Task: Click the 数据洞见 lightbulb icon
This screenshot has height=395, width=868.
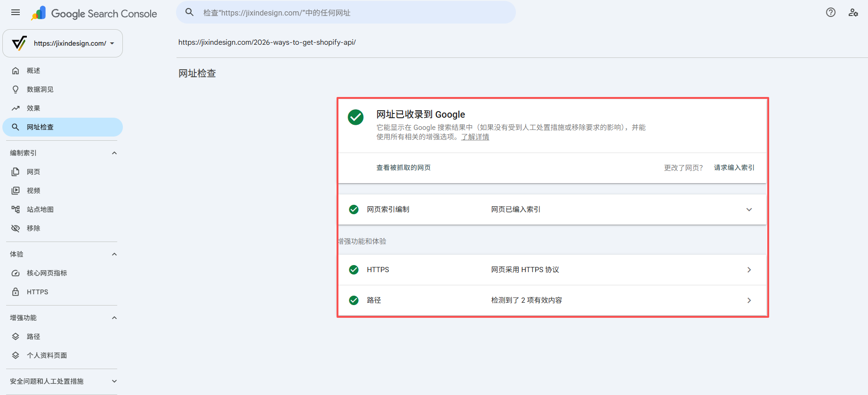Action: pos(16,89)
